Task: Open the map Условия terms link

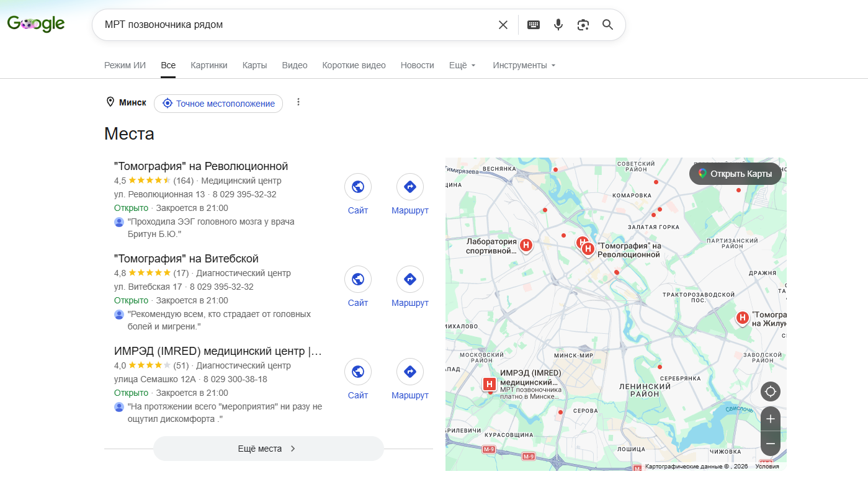Action: click(767, 467)
